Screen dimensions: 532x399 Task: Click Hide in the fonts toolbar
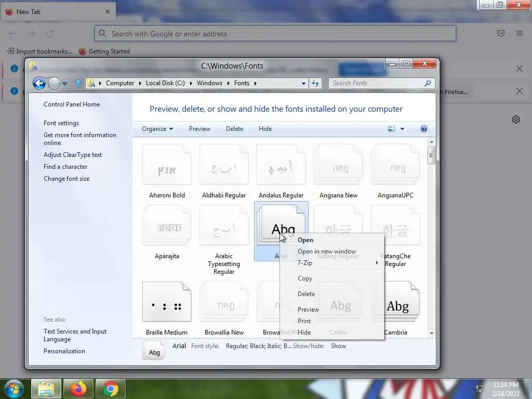click(x=265, y=129)
